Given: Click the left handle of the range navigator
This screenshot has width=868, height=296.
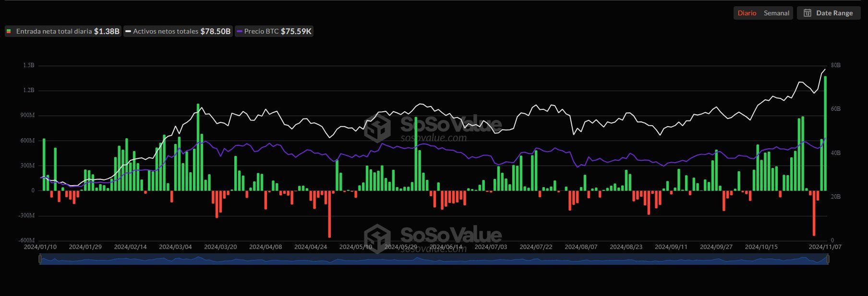Looking at the screenshot, I should 40,259.
